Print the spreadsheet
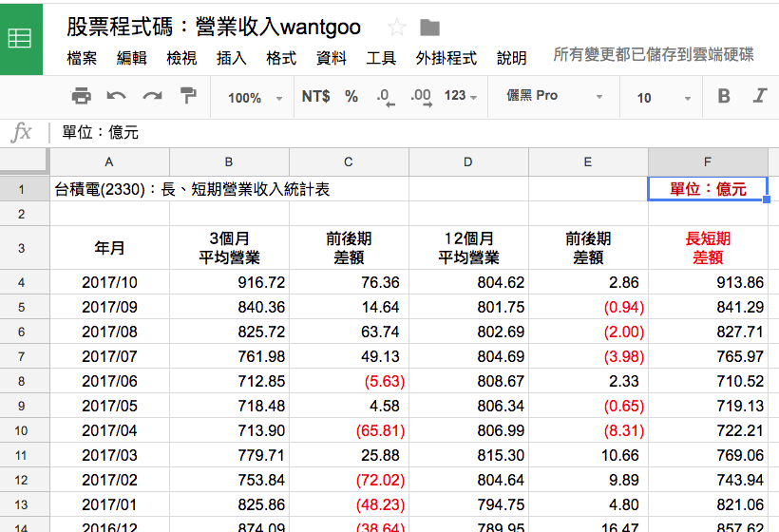779x532 pixels. click(82, 96)
